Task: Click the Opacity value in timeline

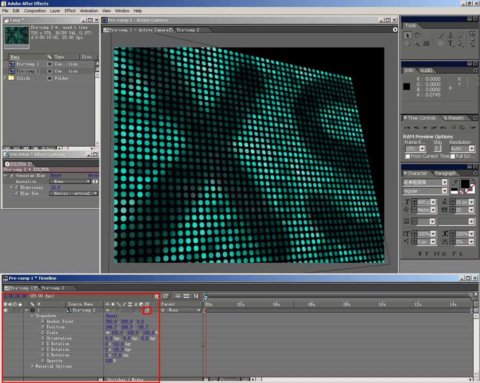Action: (x=110, y=361)
